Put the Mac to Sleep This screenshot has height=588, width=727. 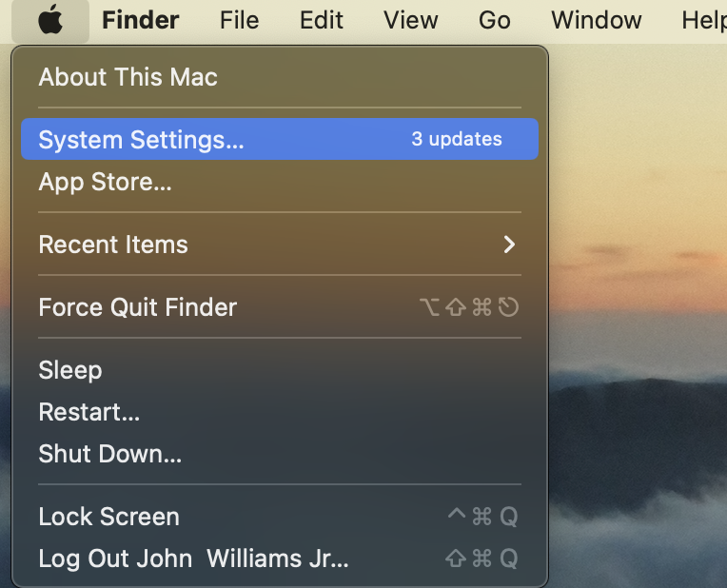pyautogui.click(x=280, y=370)
